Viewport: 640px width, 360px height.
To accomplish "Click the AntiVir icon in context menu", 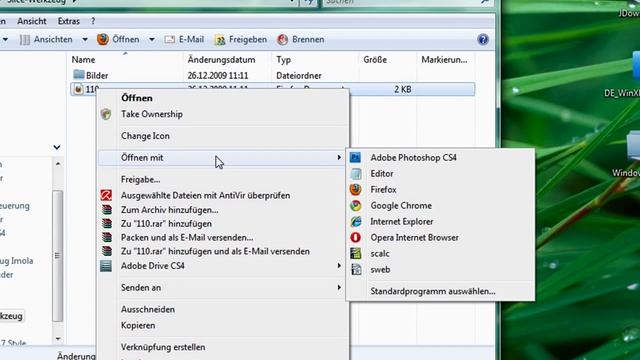I will pyautogui.click(x=106, y=195).
